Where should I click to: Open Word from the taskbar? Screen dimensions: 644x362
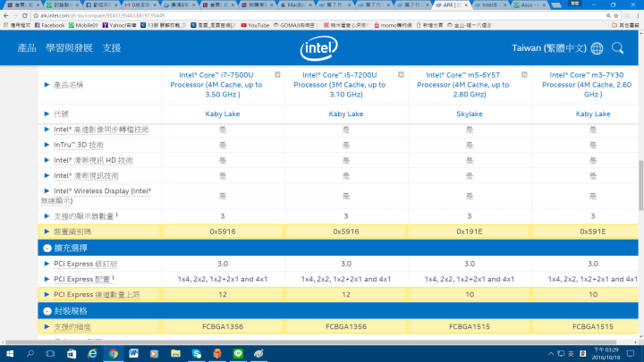click(x=134, y=353)
